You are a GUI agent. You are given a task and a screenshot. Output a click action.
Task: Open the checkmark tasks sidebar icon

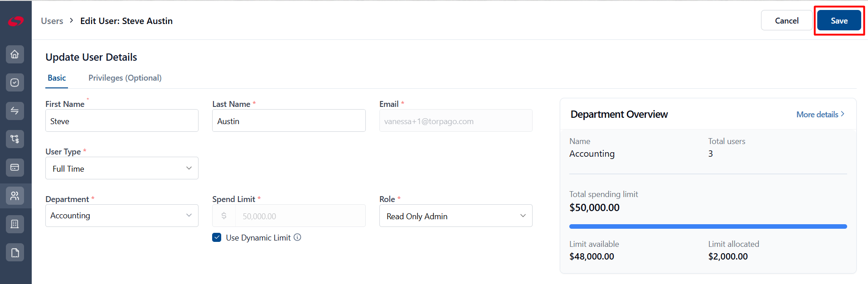coord(15,82)
